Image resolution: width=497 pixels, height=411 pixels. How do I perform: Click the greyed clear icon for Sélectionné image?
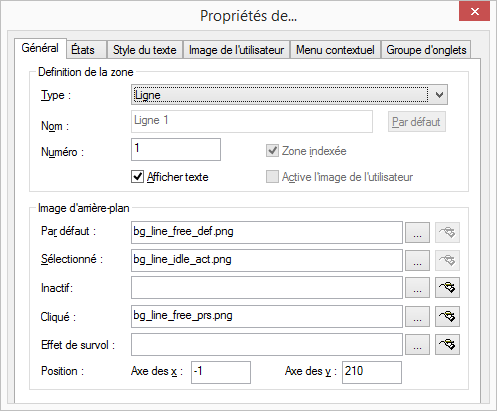447,260
